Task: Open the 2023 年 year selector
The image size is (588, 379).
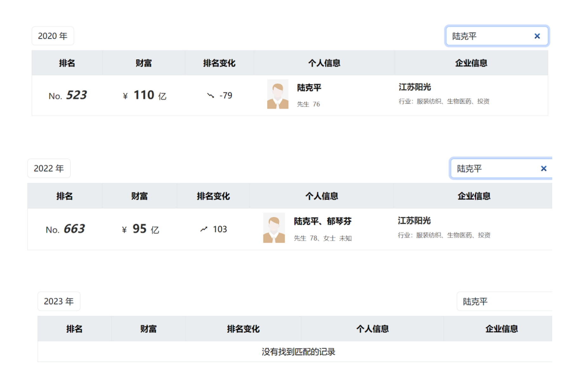Action: pyautogui.click(x=59, y=301)
